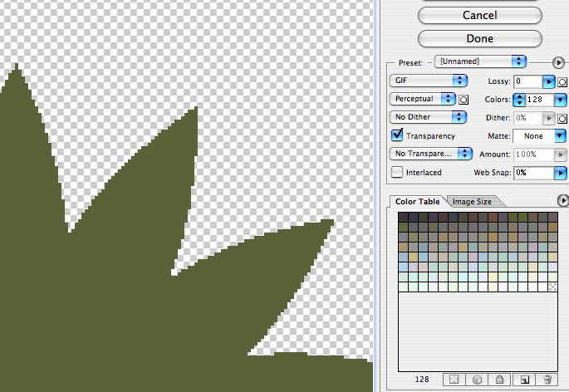Click the lock color icon
The image size is (569, 392).
(500, 380)
